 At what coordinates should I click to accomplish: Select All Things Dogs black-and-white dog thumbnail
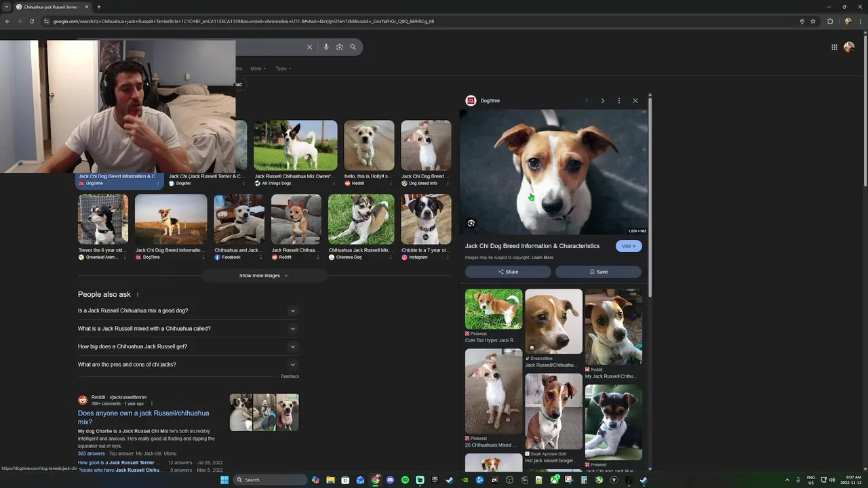coord(296,145)
